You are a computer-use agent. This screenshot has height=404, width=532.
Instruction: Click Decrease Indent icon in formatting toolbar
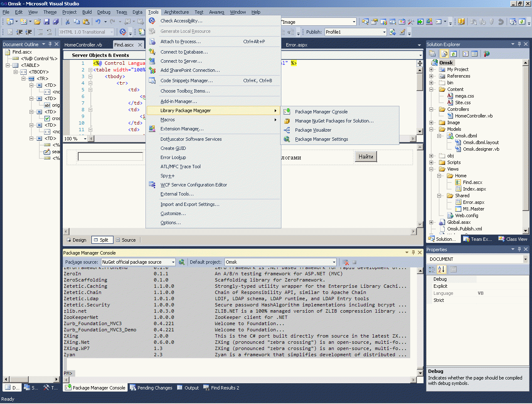20,32
